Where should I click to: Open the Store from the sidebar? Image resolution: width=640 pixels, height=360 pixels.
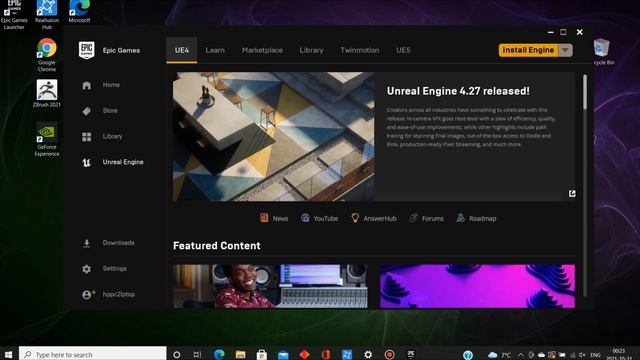(x=100, y=111)
